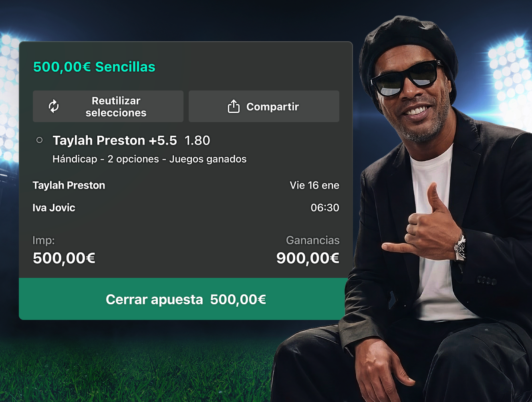Viewport: 532px width, 402px height.
Task: Select the Taylah Preston bet circle marker
Action: point(39,140)
